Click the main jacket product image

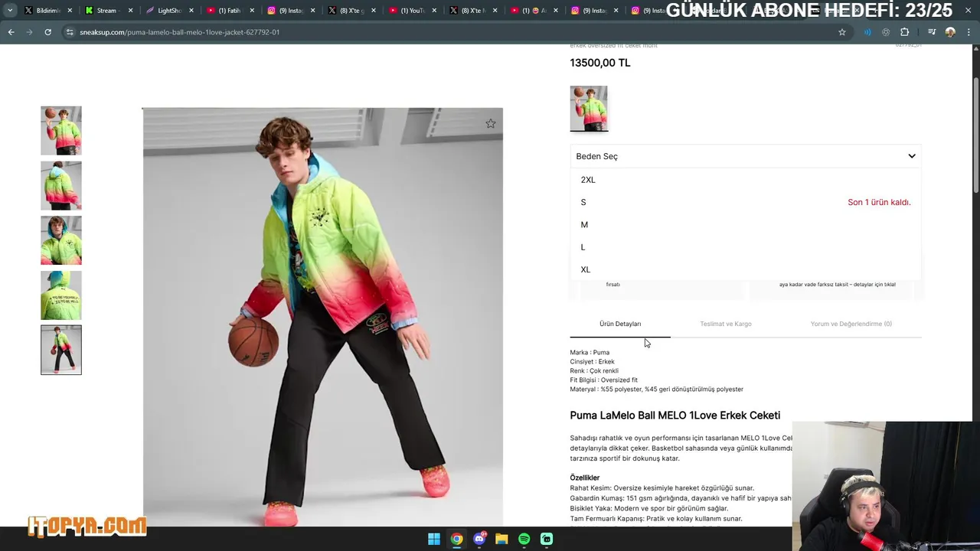tap(322, 316)
